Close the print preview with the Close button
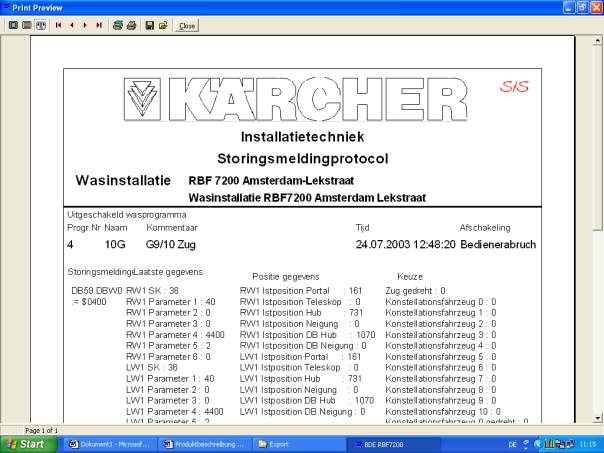Screen dimensions: 604x453 click(x=187, y=26)
